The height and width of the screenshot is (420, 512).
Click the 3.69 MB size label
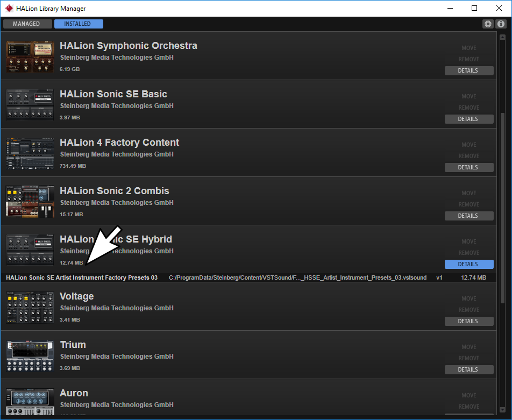coord(69,368)
